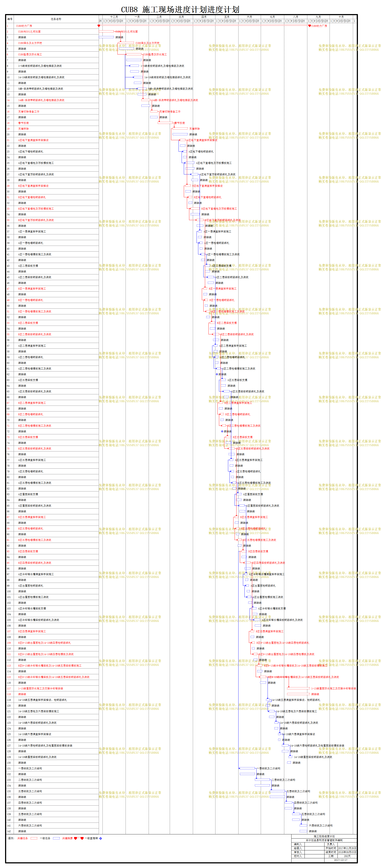Click the 一般任务 legend label
This screenshot has width=381, height=868.
click(45, 838)
